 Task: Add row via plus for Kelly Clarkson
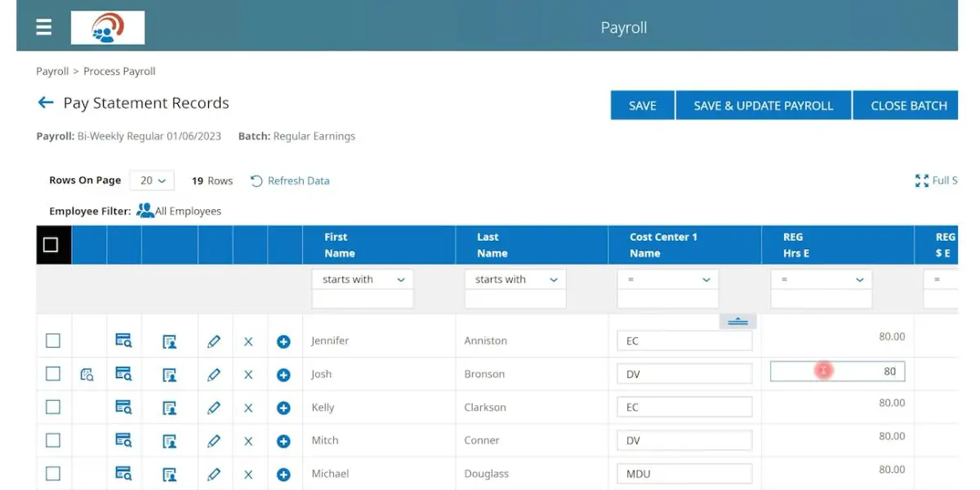point(283,408)
